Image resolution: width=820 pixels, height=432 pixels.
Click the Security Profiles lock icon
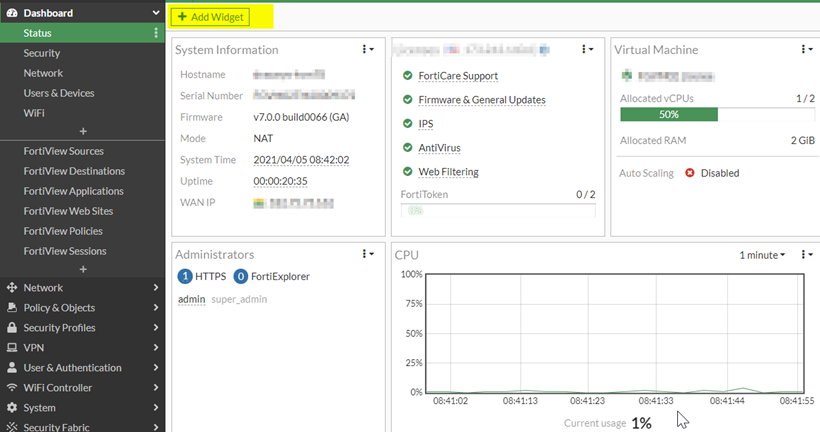click(12, 327)
